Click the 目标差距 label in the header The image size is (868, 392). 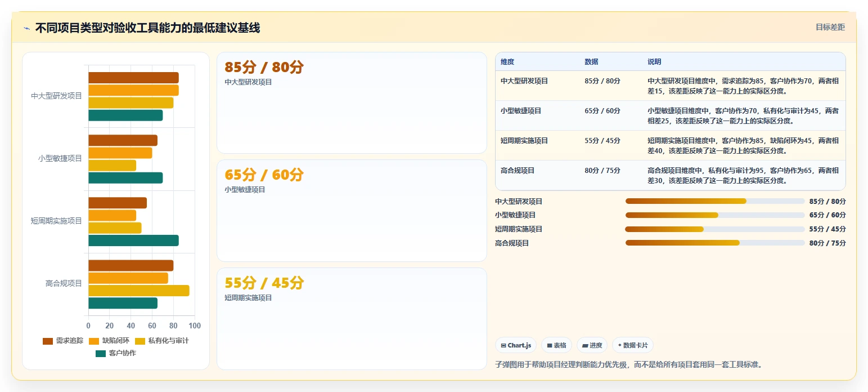point(830,27)
